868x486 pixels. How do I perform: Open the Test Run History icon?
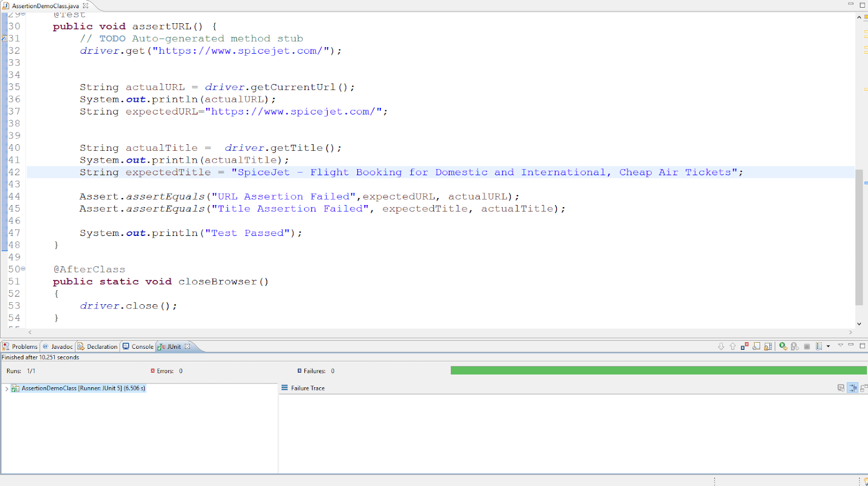click(x=819, y=346)
